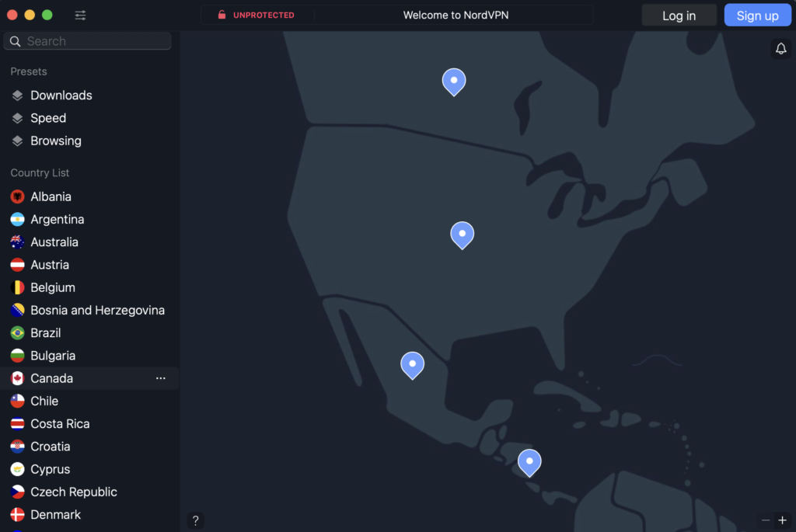Image resolution: width=796 pixels, height=532 pixels.
Task: Open the help question mark button
Action: pyautogui.click(x=195, y=520)
